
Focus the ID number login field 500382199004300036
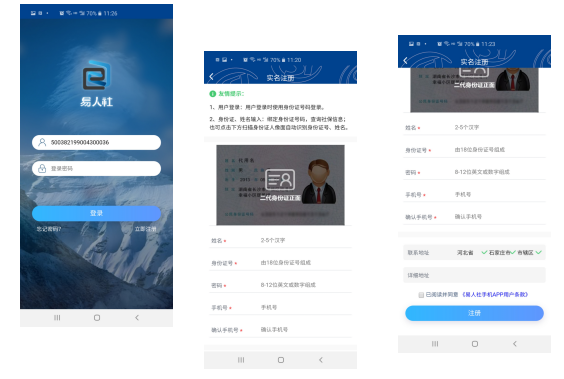96,142
